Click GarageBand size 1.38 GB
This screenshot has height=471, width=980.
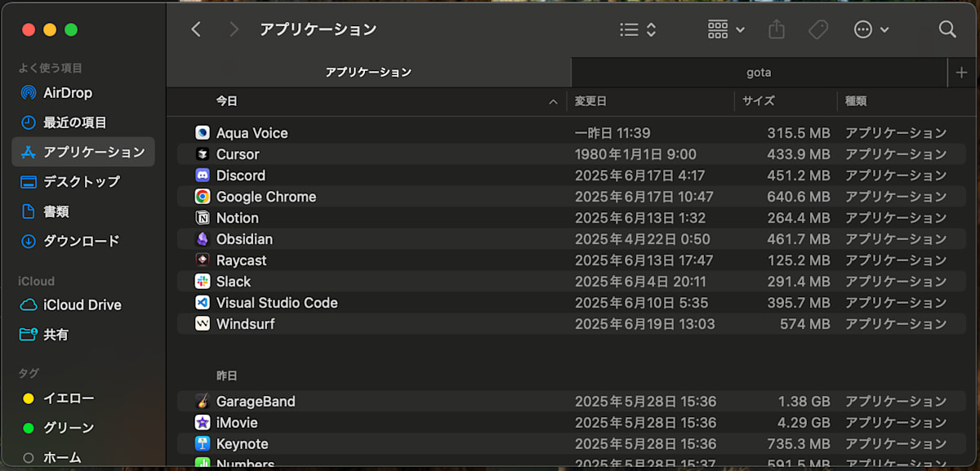coord(804,402)
